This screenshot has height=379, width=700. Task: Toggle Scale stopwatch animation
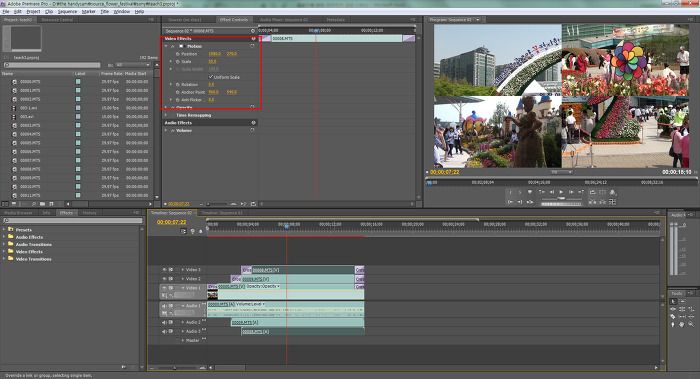(177, 62)
